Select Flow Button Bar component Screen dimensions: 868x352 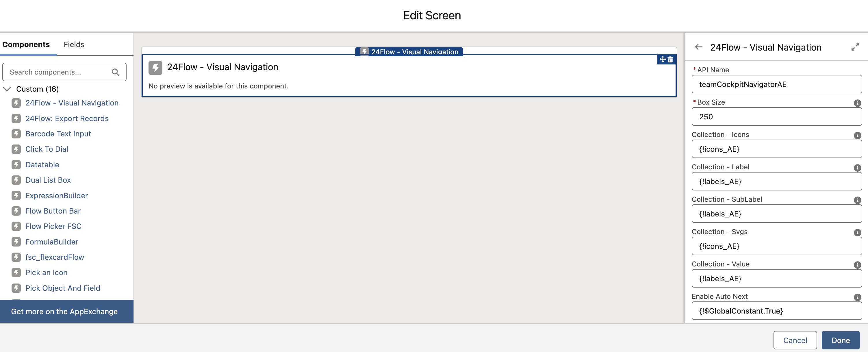(53, 211)
